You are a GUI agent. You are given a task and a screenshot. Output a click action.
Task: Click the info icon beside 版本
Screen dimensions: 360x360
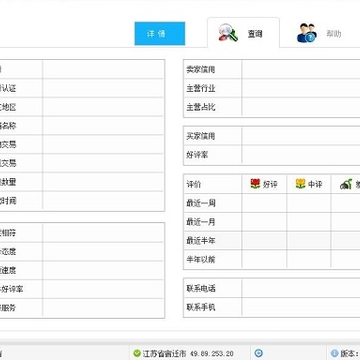pyautogui.click(x=334, y=353)
